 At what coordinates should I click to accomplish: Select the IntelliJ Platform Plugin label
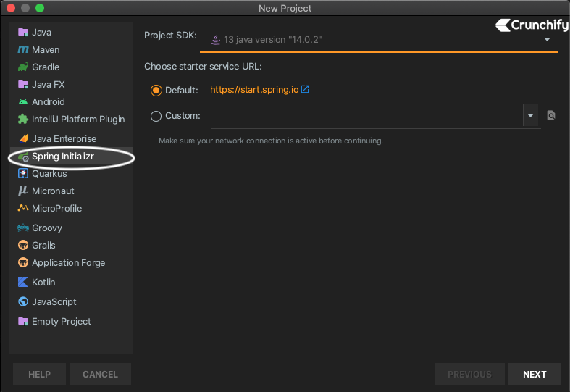pyautogui.click(x=78, y=120)
